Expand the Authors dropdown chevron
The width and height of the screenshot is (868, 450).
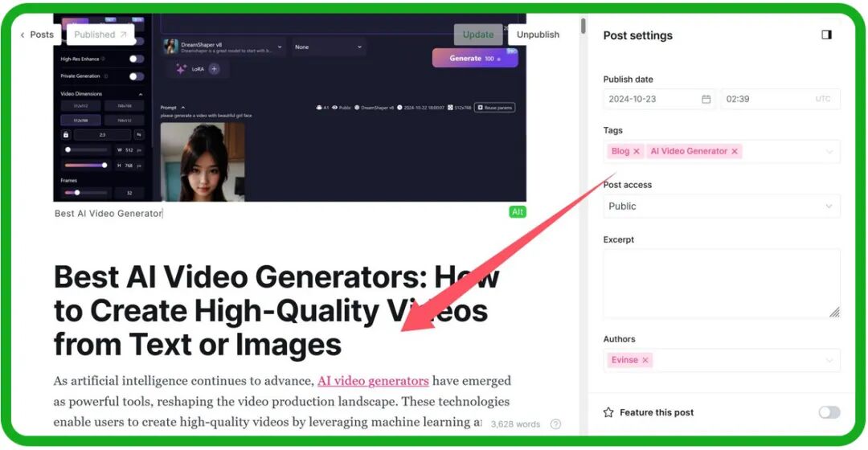[x=829, y=360]
